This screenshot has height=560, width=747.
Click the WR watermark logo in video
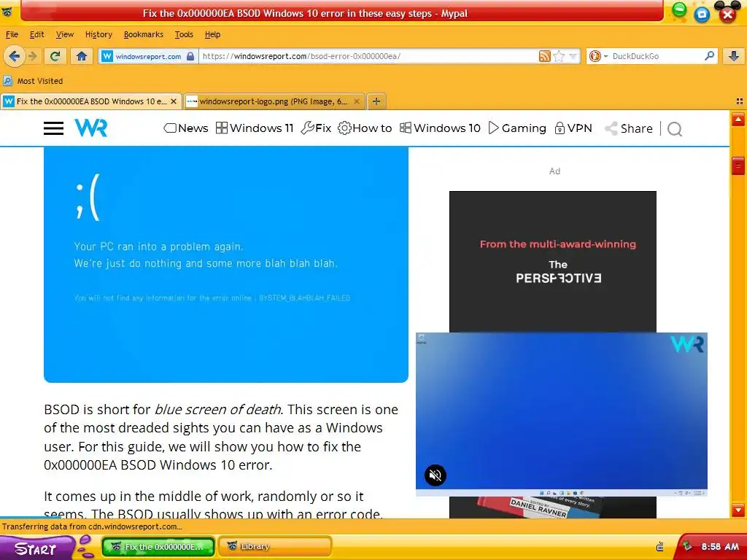(x=687, y=344)
